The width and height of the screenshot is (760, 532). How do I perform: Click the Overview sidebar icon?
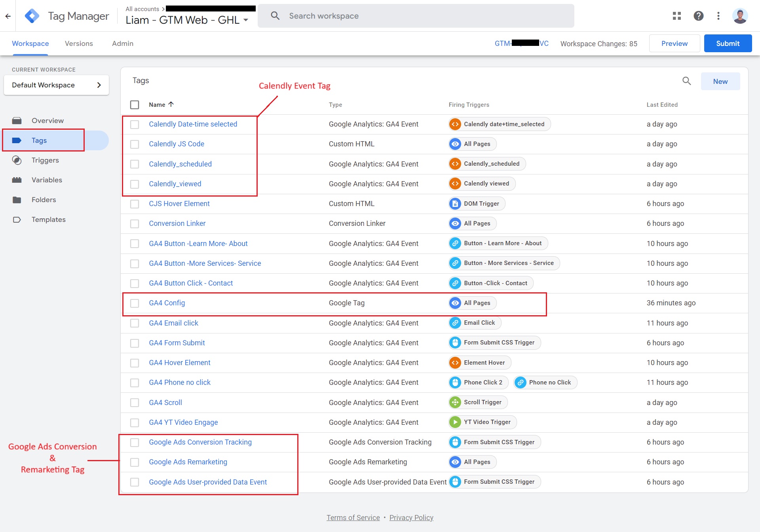point(17,121)
